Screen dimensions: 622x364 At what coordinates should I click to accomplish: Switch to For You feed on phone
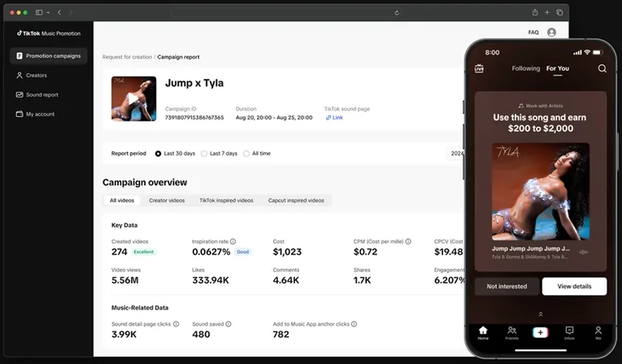(557, 68)
